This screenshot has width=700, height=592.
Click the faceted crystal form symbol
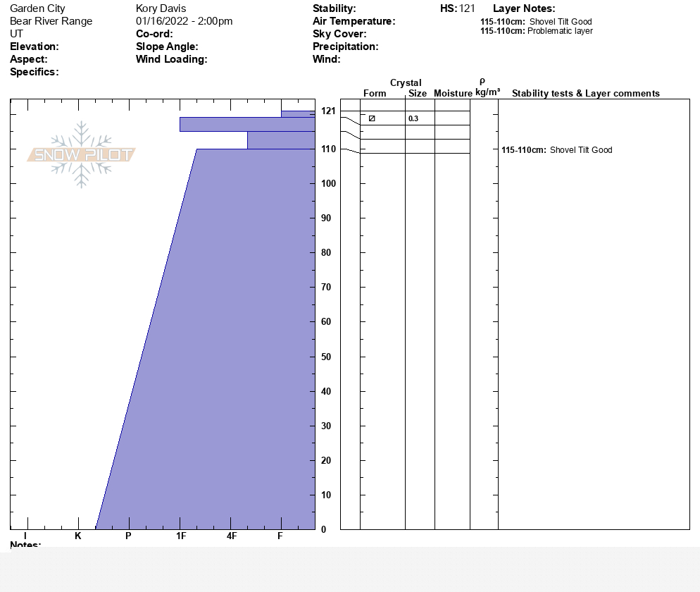372,118
